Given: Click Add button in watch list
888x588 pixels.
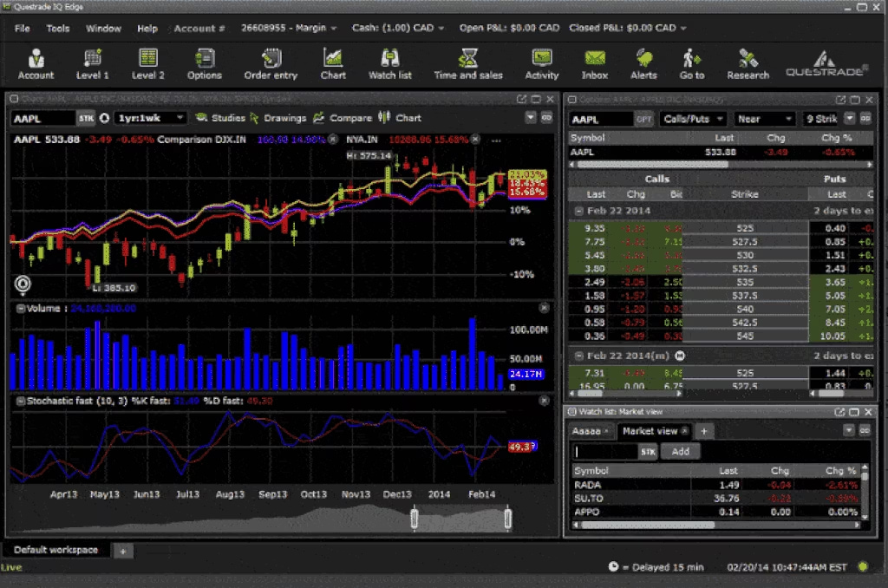Looking at the screenshot, I should pyautogui.click(x=680, y=451).
